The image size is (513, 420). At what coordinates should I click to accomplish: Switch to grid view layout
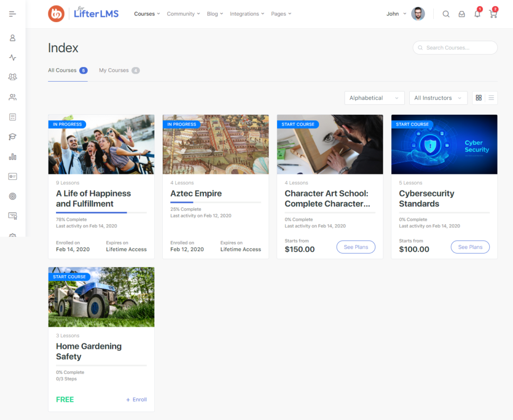coord(479,98)
